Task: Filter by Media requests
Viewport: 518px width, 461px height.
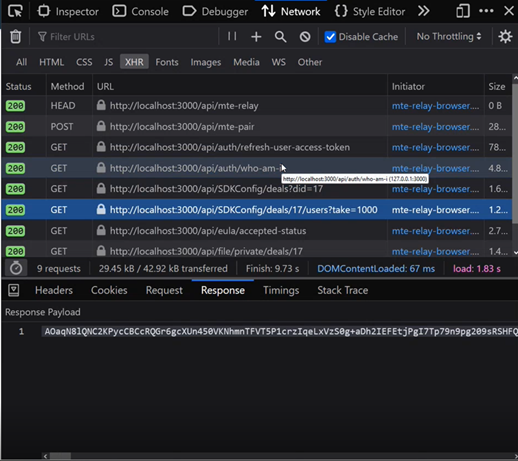Action: tap(246, 62)
